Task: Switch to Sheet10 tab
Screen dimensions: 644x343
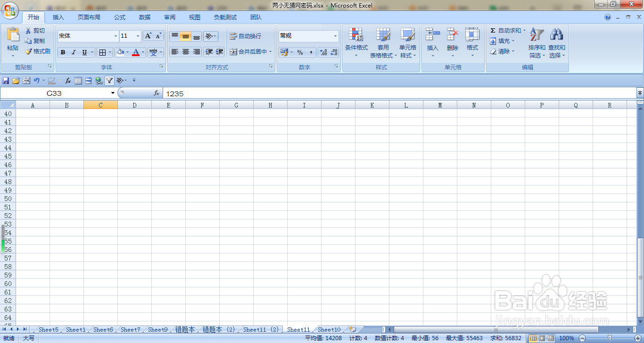Action: [329, 330]
